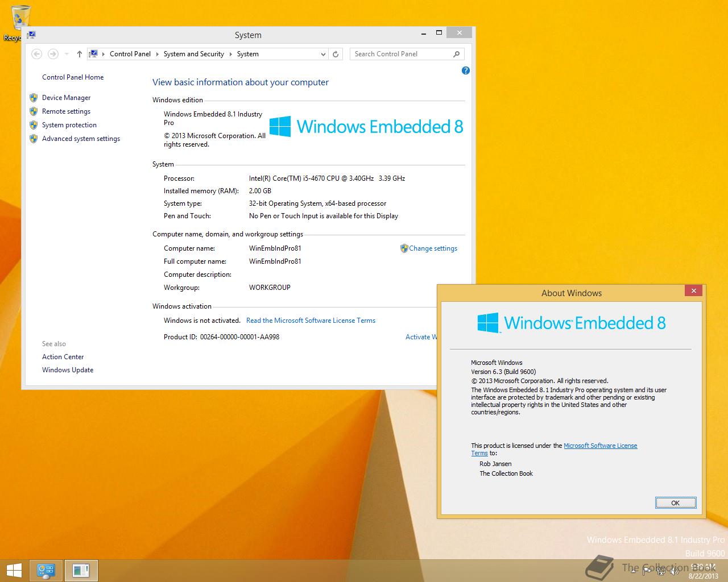The image size is (728, 582).
Task: Go up one level with up arrow
Action: [80, 54]
